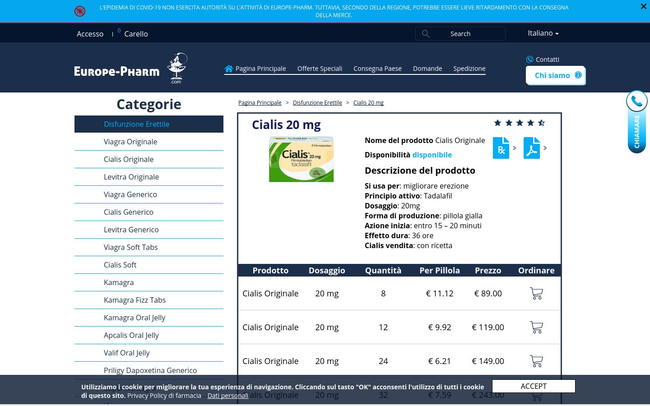Open Consegna Paese menu item

tap(377, 69)
